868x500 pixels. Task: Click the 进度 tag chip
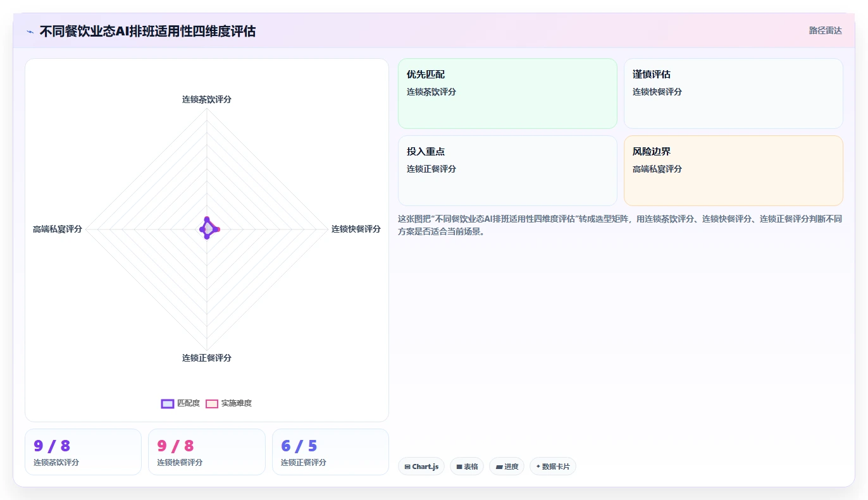pyautogui.click(x=507, y=466)
